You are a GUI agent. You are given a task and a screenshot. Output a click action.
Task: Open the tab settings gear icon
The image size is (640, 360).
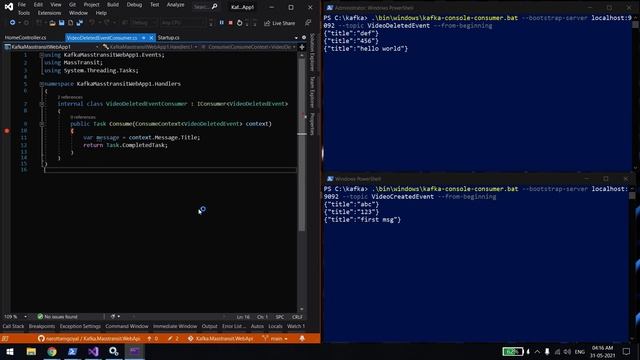coord(304,38)
